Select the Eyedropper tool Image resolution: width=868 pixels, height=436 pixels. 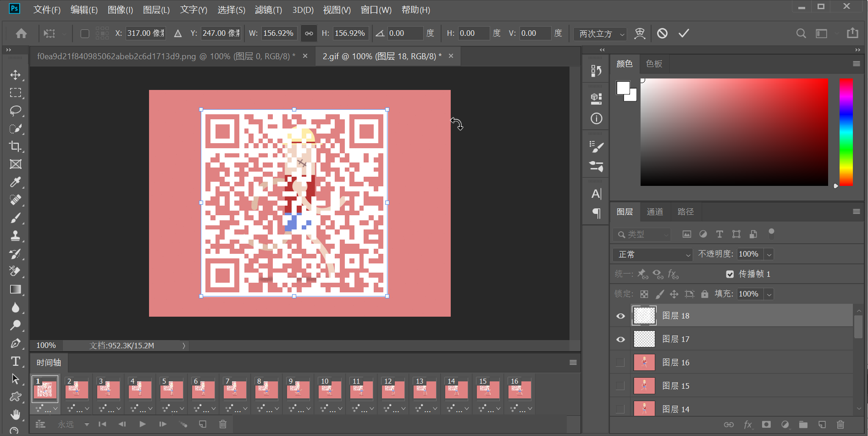click(x=16, y=182)
